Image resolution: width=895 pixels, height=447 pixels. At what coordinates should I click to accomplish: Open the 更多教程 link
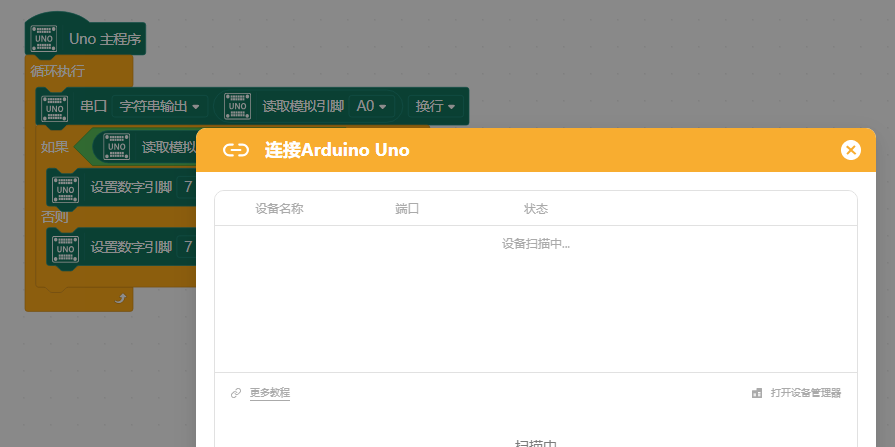(x=270, y=393)
